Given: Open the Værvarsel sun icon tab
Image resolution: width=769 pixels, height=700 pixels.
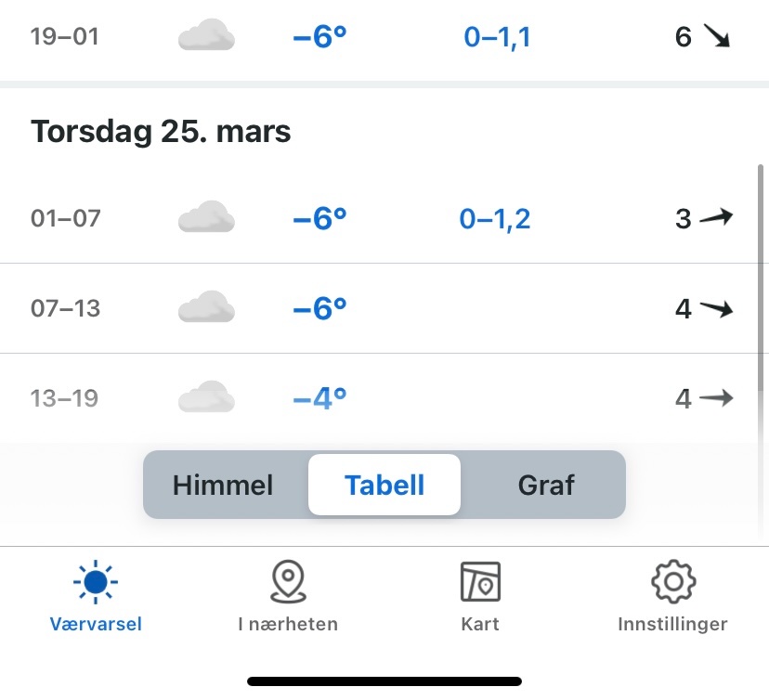Looking at the screenshot, I should click(96, 582).
